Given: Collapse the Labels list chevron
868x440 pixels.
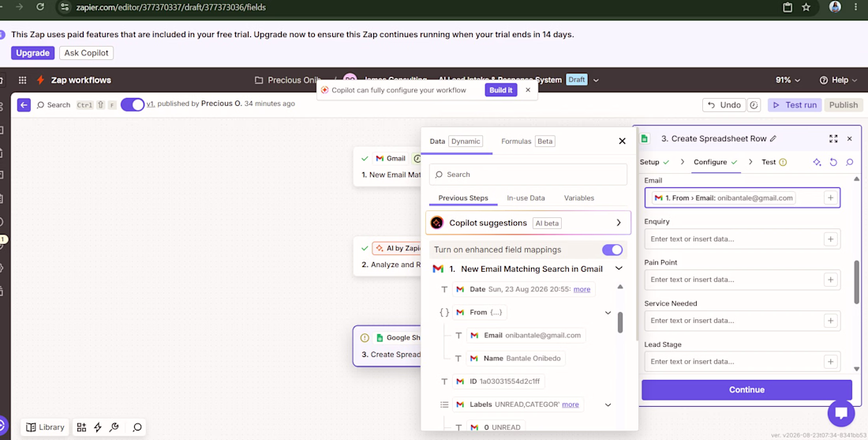Looking at the screenshot, I should click(x=608, y=404).
